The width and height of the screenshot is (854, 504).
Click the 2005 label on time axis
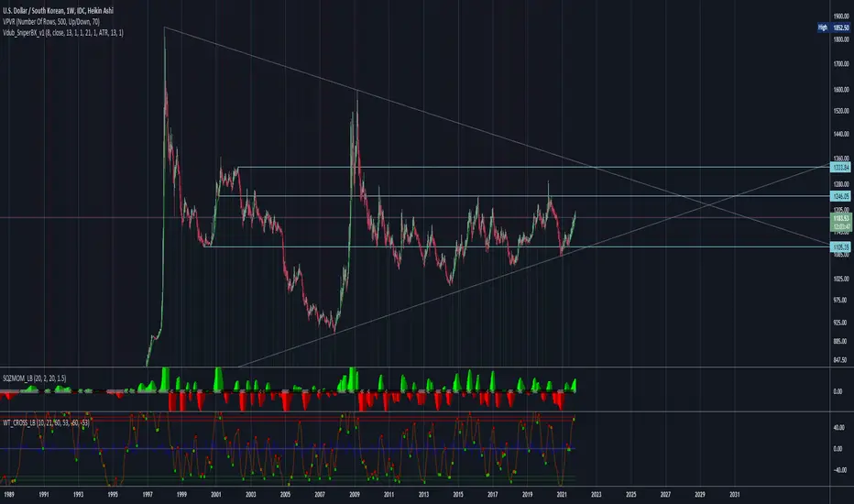[x=285, y=495]
